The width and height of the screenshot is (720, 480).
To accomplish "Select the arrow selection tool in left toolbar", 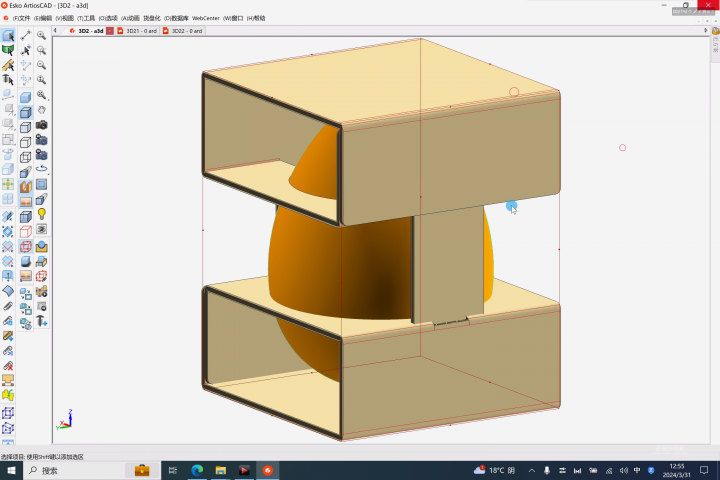I will [8, 36].
